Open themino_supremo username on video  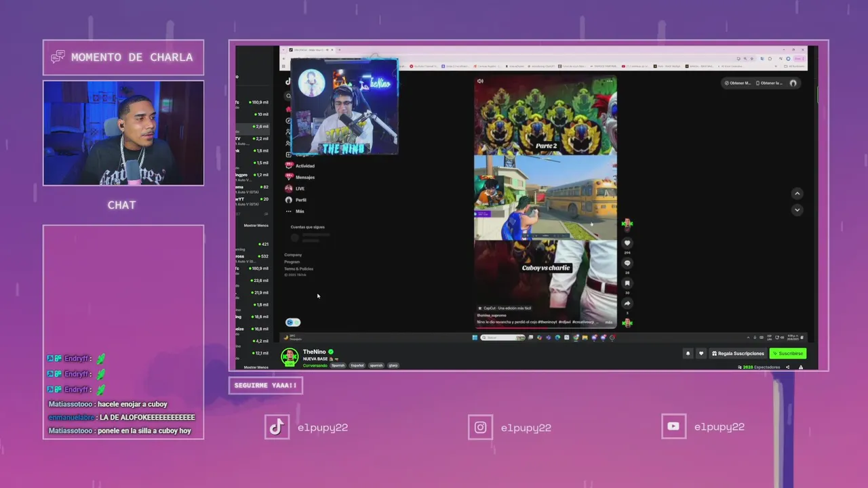click(x=492, y=315)
